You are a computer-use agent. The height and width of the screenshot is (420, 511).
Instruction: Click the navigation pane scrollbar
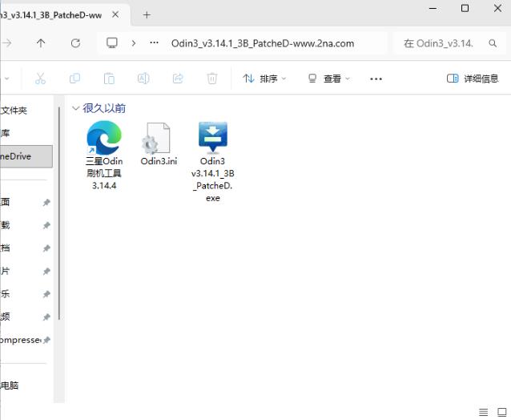(59, 213)
